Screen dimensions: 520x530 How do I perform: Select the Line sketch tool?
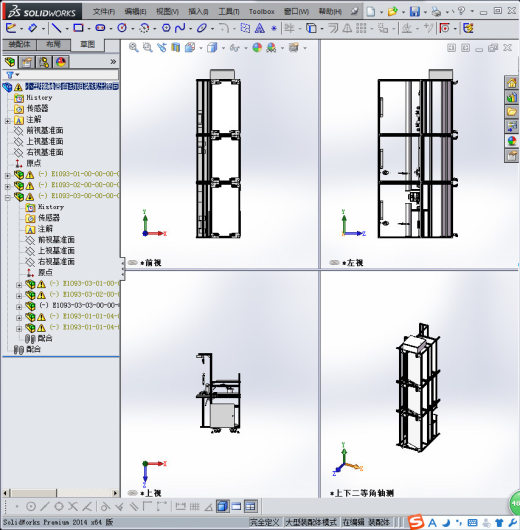click(56, 28)
